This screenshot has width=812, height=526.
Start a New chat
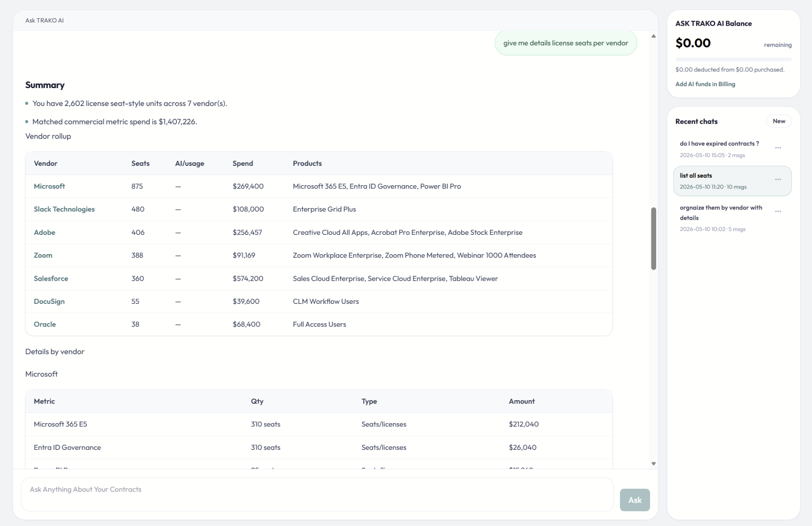pyautogui.click(x=779, y=121)
